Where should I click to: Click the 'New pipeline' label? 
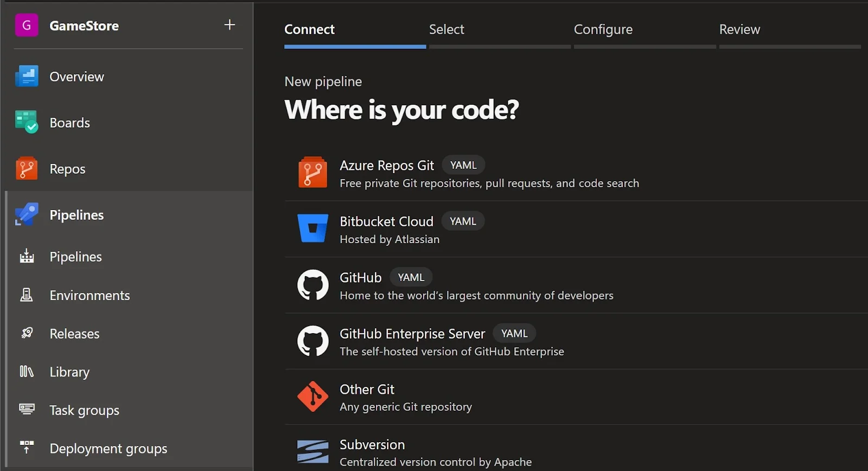click(x=323, y=82)
